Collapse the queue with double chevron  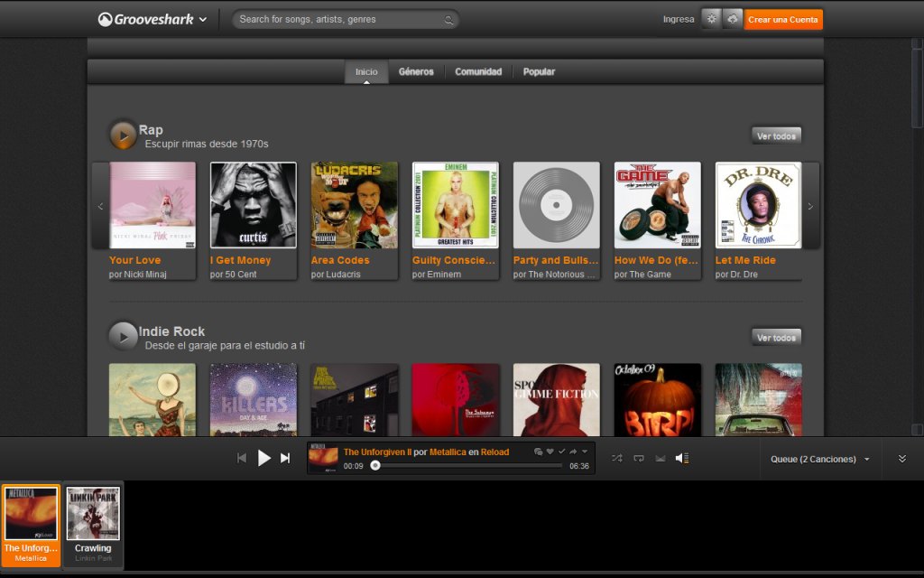click(x=902, y=458)
